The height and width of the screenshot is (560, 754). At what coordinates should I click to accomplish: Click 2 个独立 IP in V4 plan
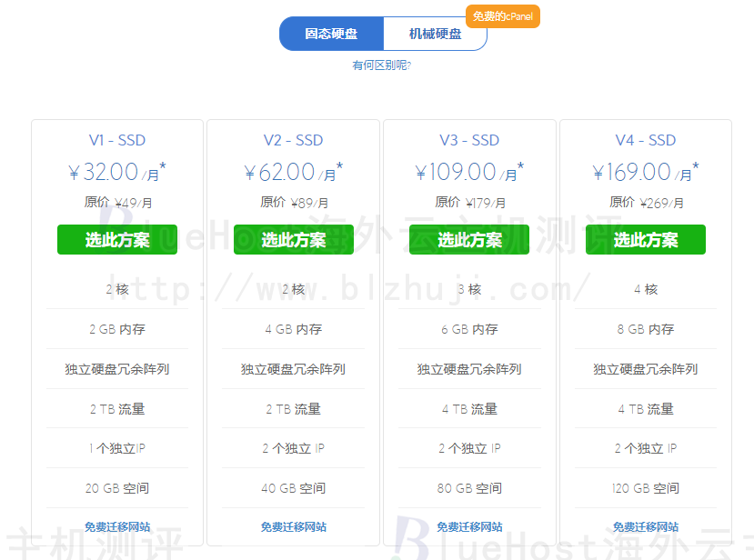click(x=646, y=448)
